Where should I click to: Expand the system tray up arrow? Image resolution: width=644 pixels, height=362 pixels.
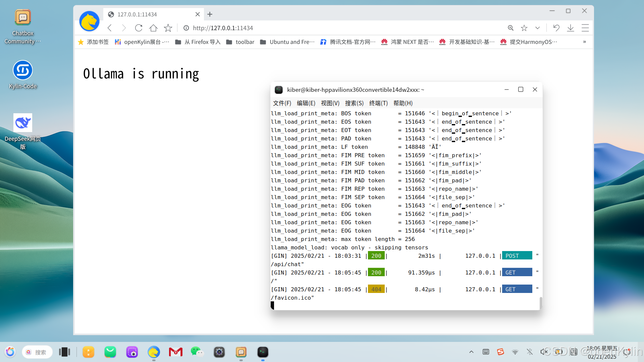pyautogui.click(x=471, y=352)
